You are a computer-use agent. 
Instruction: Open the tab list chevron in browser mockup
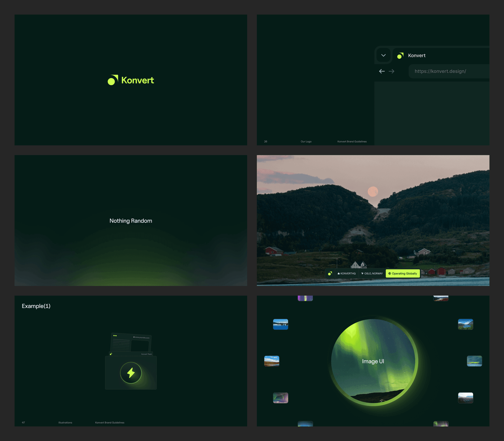click(383, 55)
